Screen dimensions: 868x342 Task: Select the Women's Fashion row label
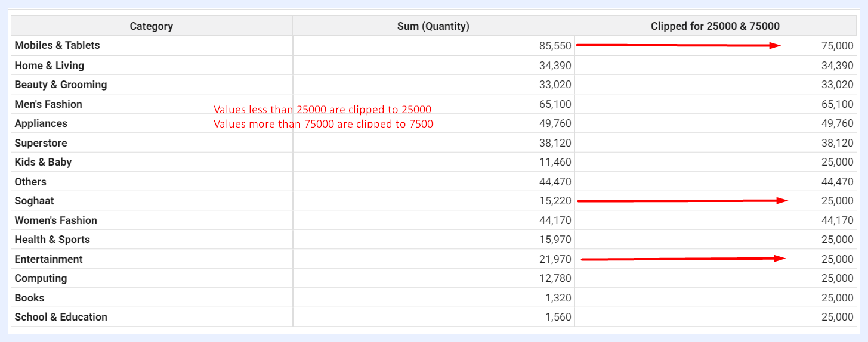[56, 220]
